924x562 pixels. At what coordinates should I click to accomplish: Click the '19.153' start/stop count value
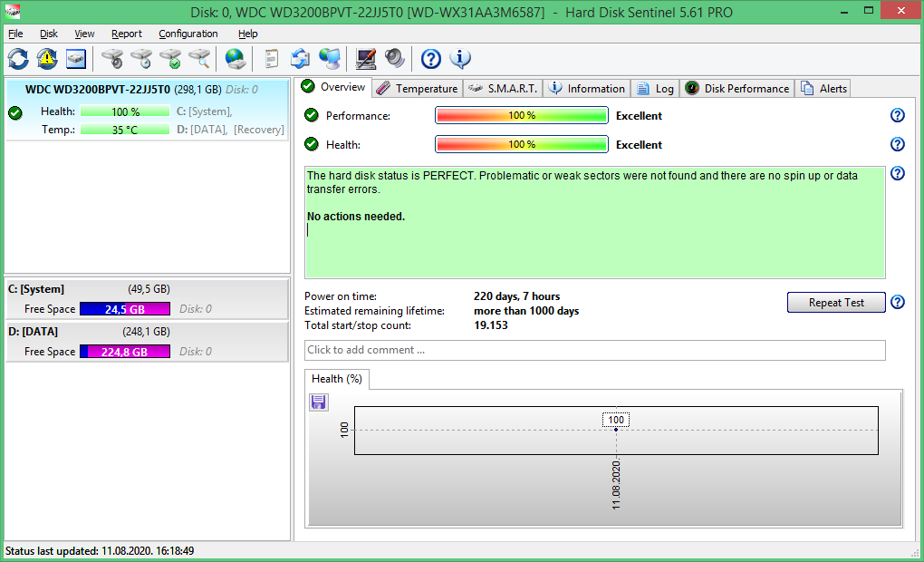click(491, 325)
